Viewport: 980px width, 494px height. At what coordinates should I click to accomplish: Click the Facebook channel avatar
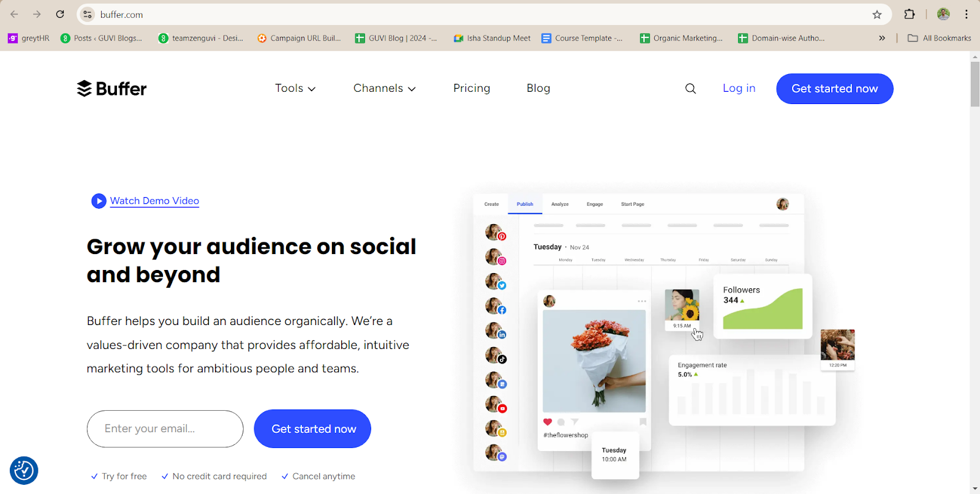point(495,306)
